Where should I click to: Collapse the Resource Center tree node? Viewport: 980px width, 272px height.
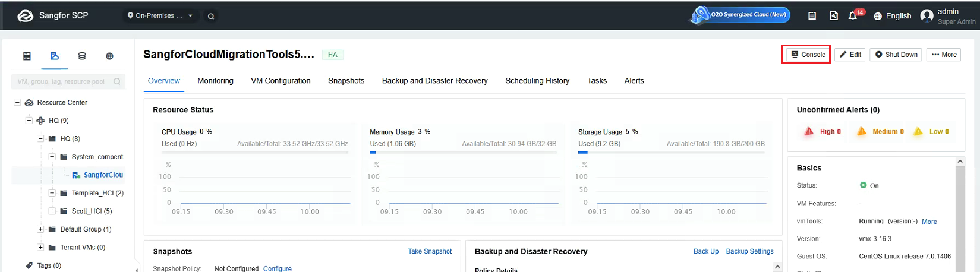(x=17, y=102)
